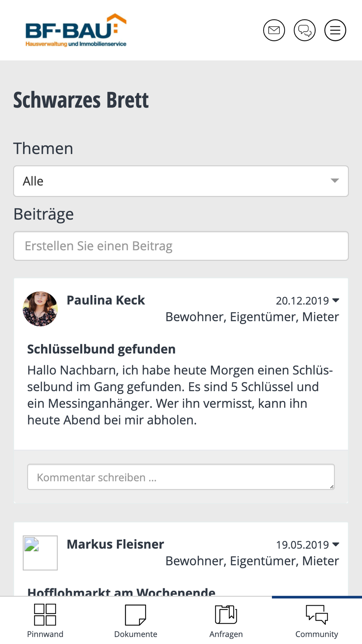Expand options arrow next to 19.05.2019

click(x=336, y=544)
